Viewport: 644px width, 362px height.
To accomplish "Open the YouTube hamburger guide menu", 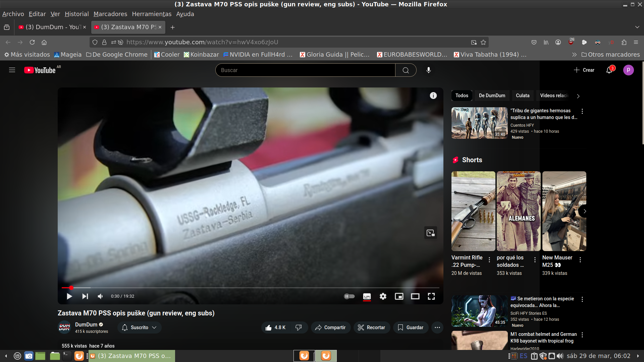I will [x=12, y=70].
